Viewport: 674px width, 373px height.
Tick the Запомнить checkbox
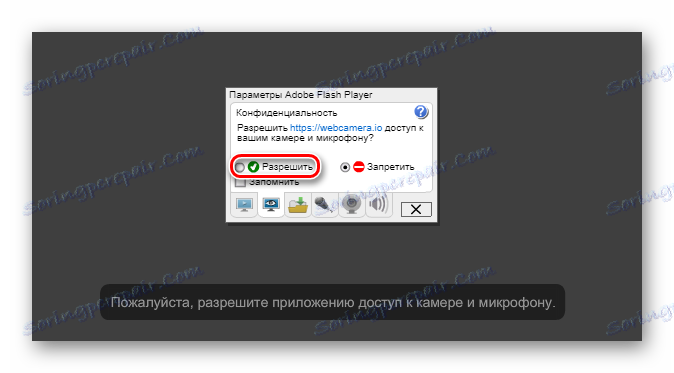point(240,182)
